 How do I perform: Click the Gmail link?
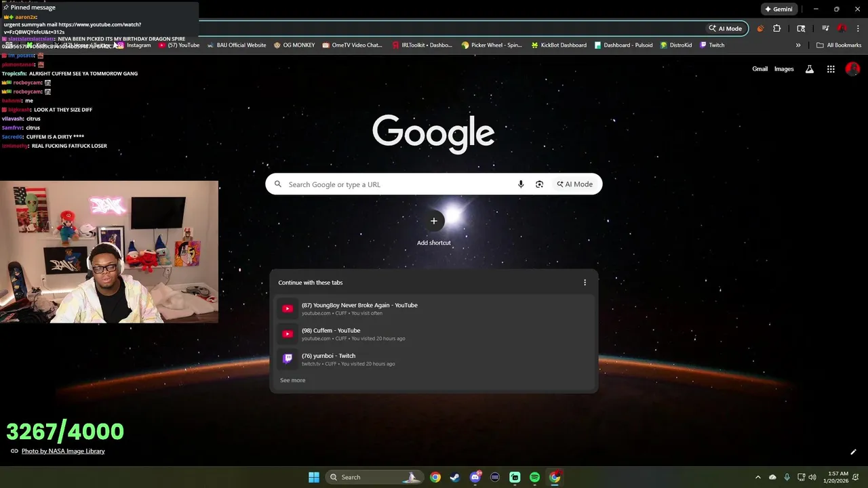pyautogui.click(x=759, y=69)
